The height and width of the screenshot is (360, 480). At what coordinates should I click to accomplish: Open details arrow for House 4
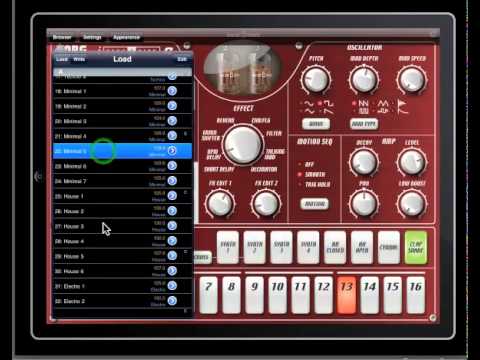coord(172,241)
